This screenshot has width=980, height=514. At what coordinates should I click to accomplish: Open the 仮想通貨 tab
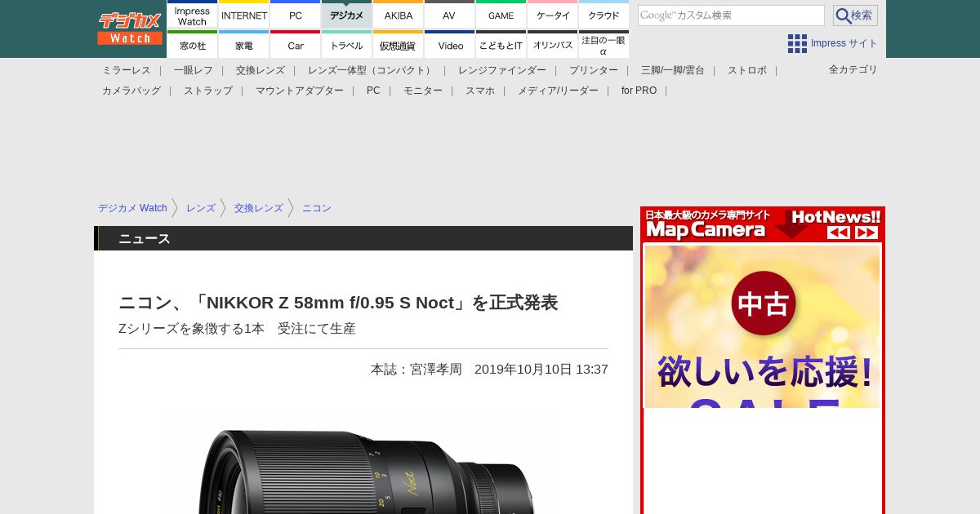point(399,45)
